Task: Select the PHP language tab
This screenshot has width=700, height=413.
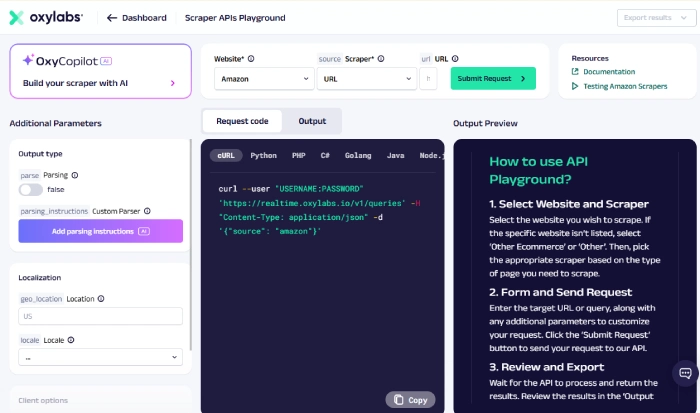Action: click(299, 155)
